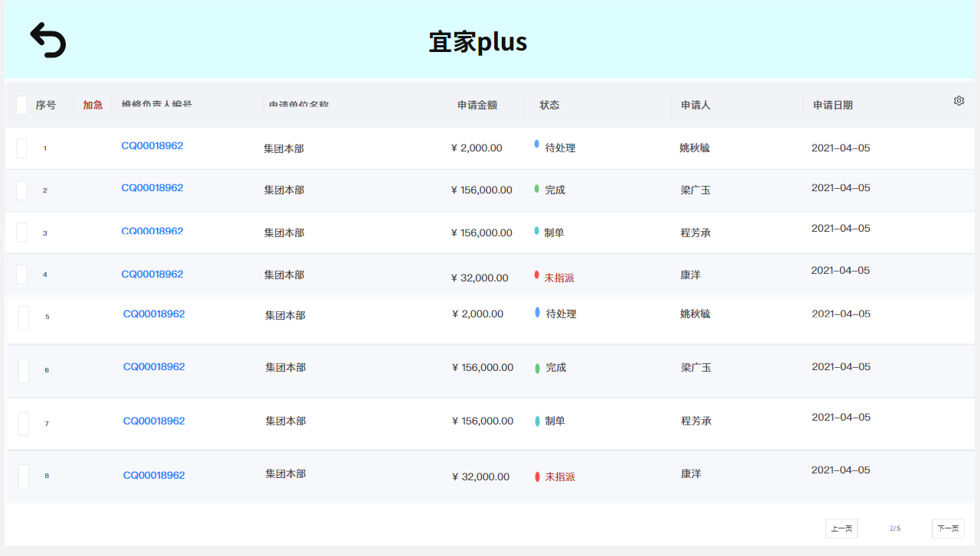Click the 状态 column header
This screenshot has width=980, height=556.
pyautogui.click(x=549, y=105)
